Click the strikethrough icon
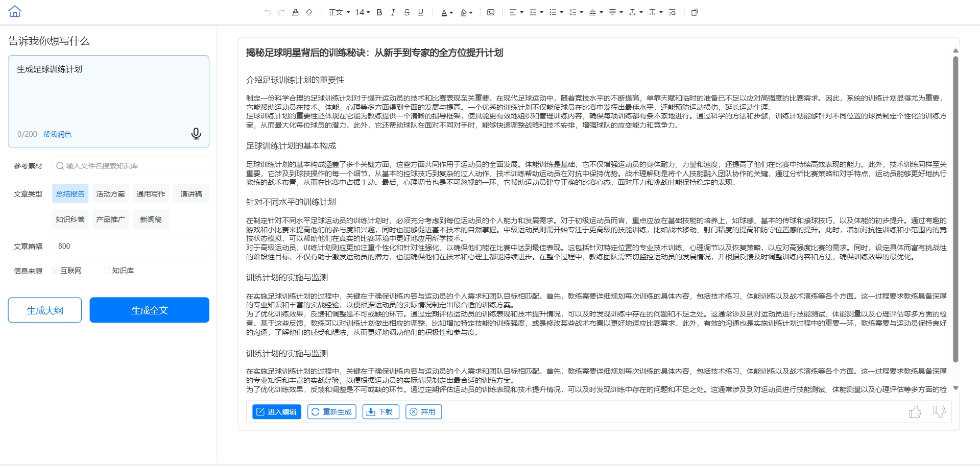Image resolution: width=980 pixels, height=466 pixels. 407,12
